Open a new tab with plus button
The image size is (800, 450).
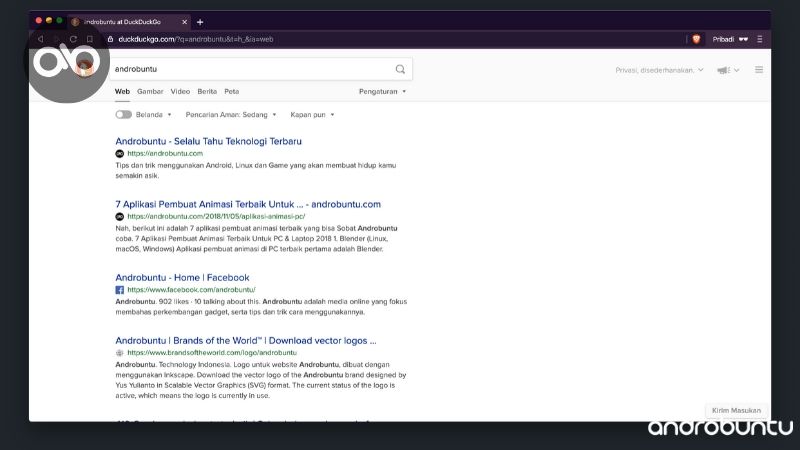click(200, 22)
